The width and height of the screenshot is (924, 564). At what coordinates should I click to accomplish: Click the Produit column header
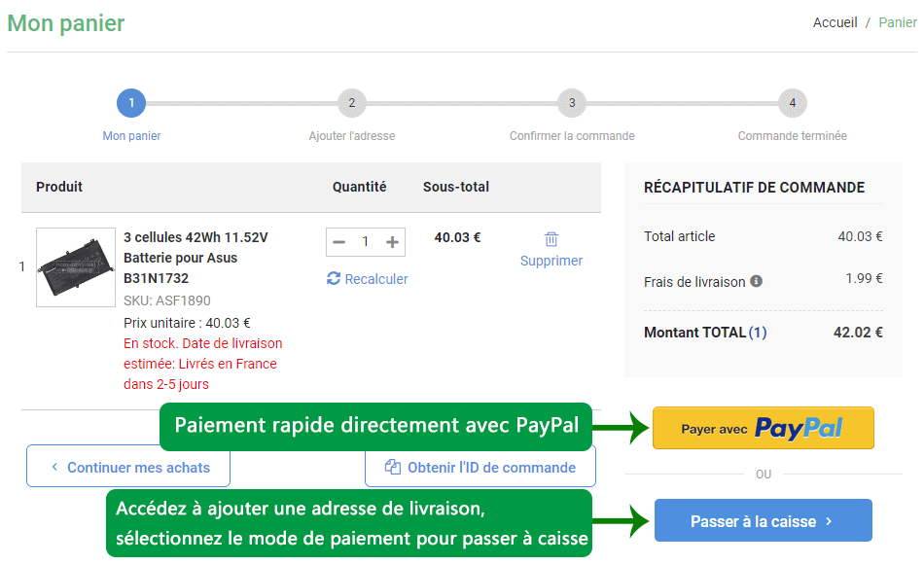tap(59, 187)
